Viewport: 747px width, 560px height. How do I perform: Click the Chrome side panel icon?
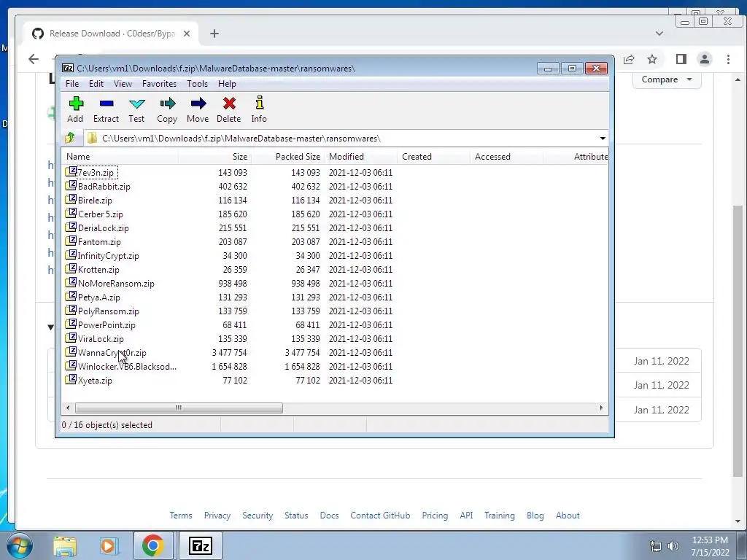pyautogui.click(x=681, y=59)
